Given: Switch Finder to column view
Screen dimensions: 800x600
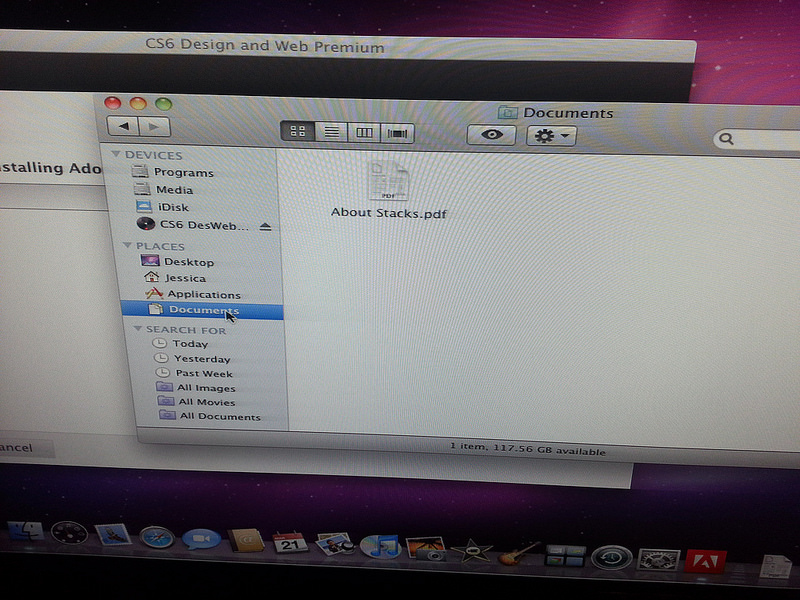Looking at the screenshot, I should [364, 133].
